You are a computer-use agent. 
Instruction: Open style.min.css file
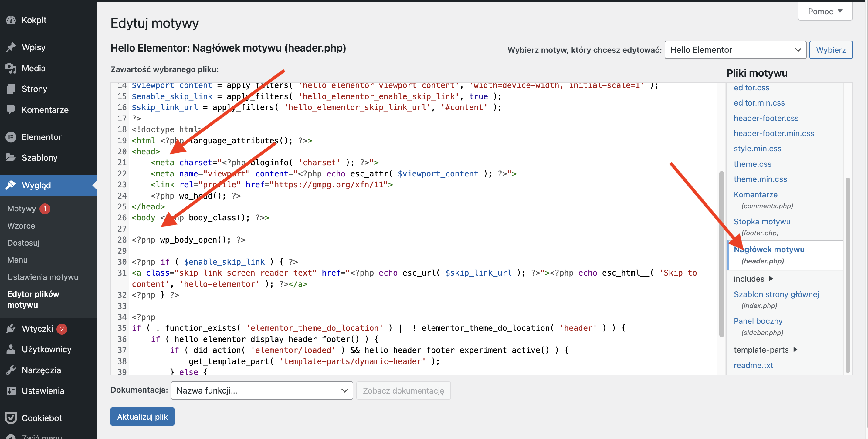(758, 149)
